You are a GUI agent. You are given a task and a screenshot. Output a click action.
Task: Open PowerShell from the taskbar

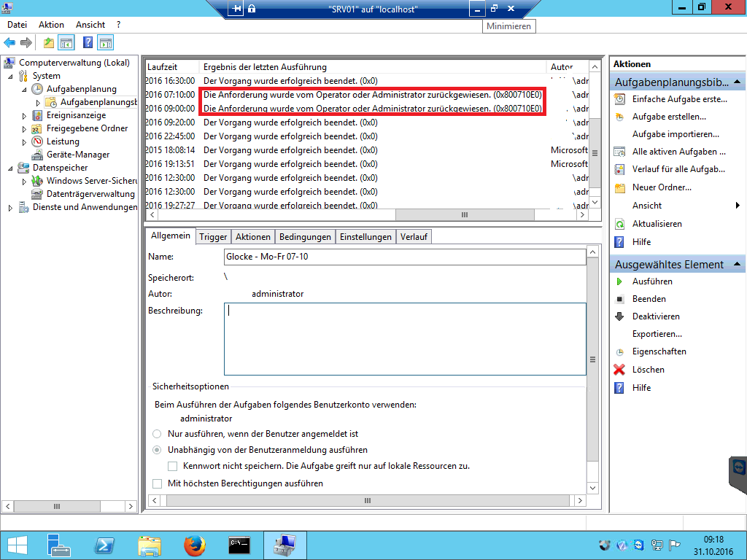coord(104,545)
